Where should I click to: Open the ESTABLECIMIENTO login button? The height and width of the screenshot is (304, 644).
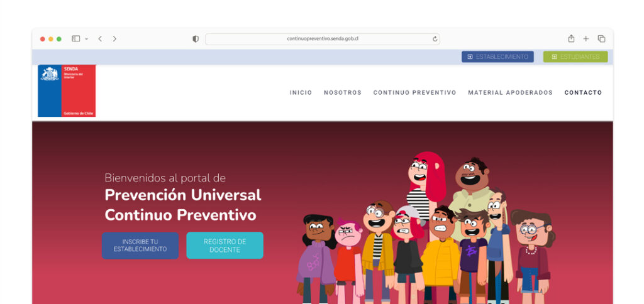498,57
